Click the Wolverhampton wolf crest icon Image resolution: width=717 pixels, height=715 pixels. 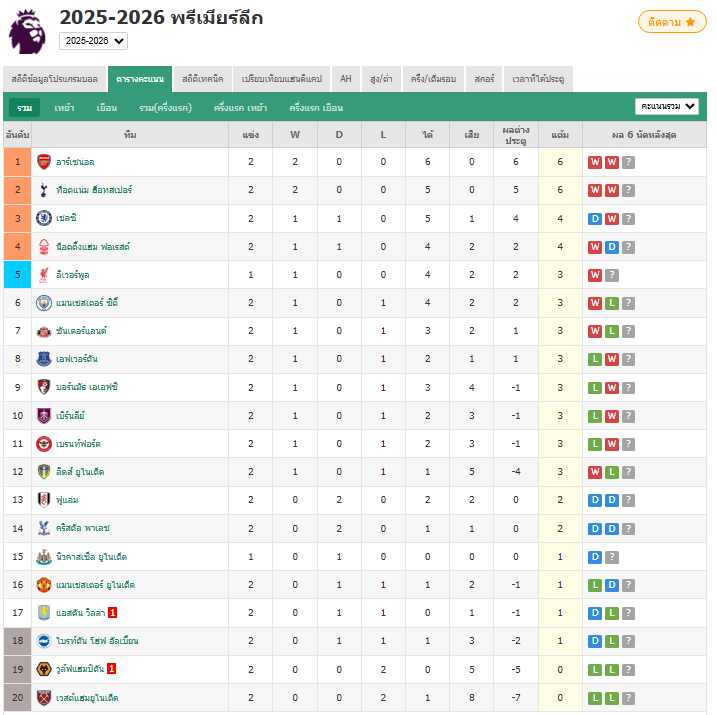tap(44, 669)
